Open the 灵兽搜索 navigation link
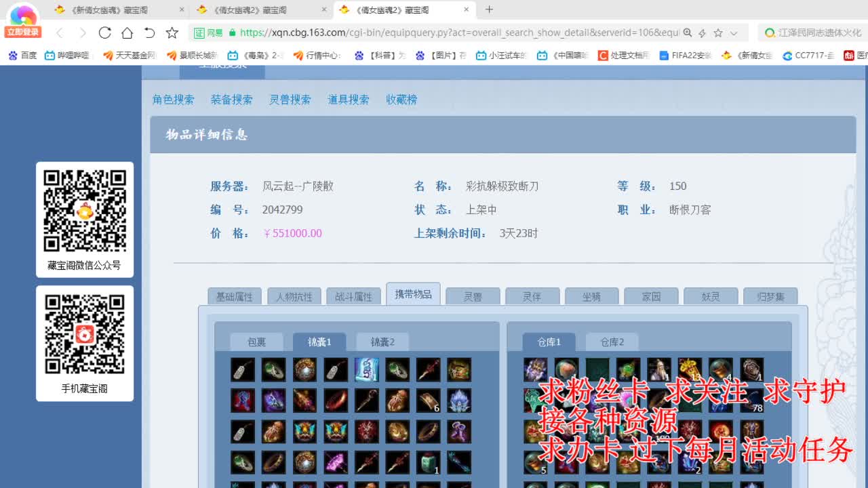 click(x=290, y=100)
